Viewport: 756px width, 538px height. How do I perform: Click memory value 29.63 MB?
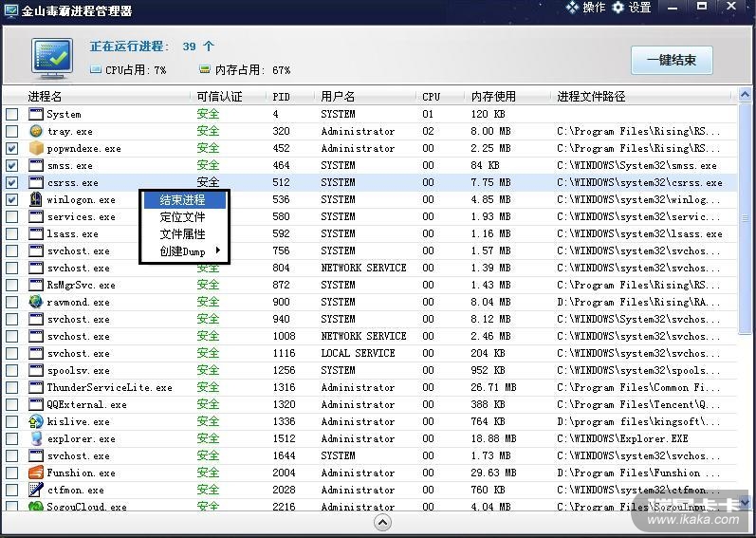493,473
